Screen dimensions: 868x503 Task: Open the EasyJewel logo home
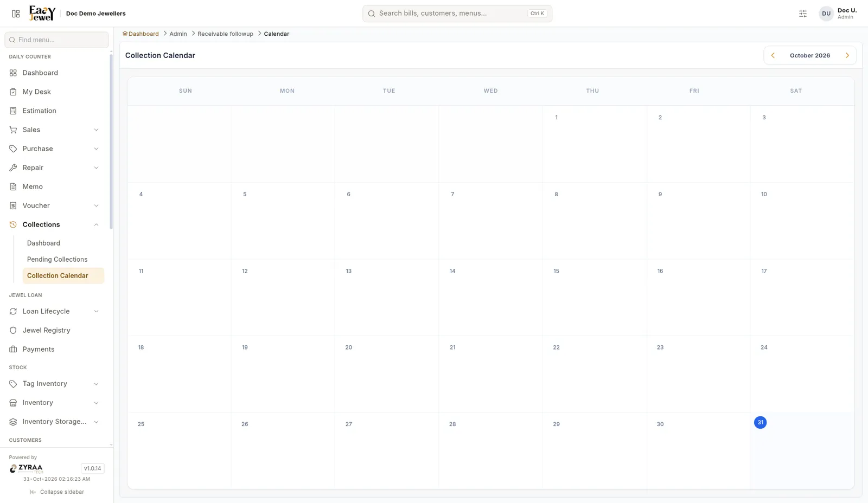click(x=42, y=14)
